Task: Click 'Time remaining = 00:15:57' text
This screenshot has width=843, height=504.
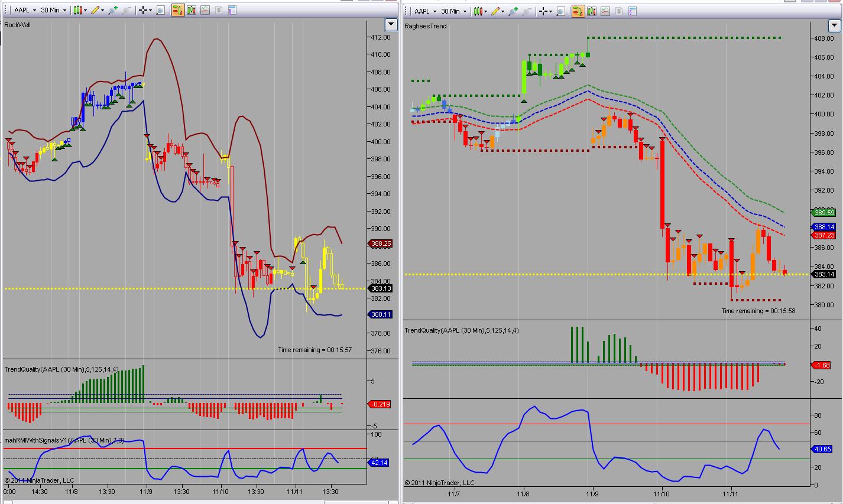Action: 315,350
